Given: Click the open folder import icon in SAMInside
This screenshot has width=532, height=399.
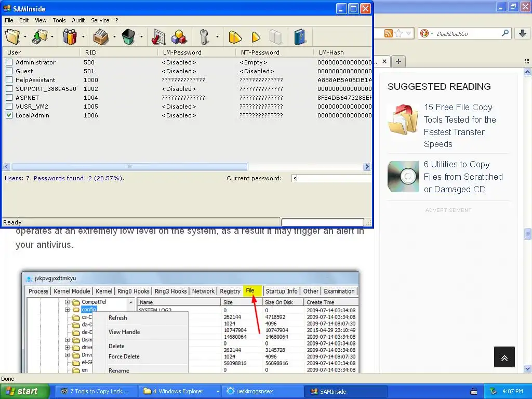Looking at the screenshot, I should point(12,37).
